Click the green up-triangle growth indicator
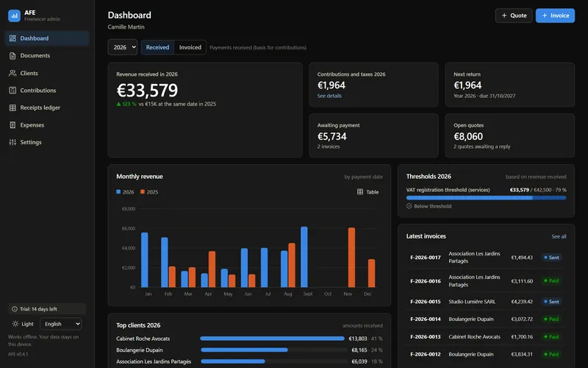The width and height of the screenshot is (588, 368). tap(119, 104)
